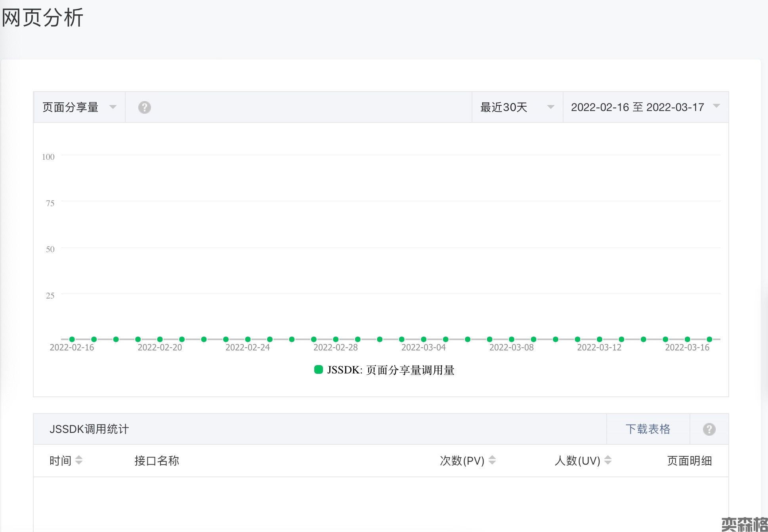Viewport: 768px width, 532px height.
Task: Sort table by 时间 column arrows
Action: point(79,460)
